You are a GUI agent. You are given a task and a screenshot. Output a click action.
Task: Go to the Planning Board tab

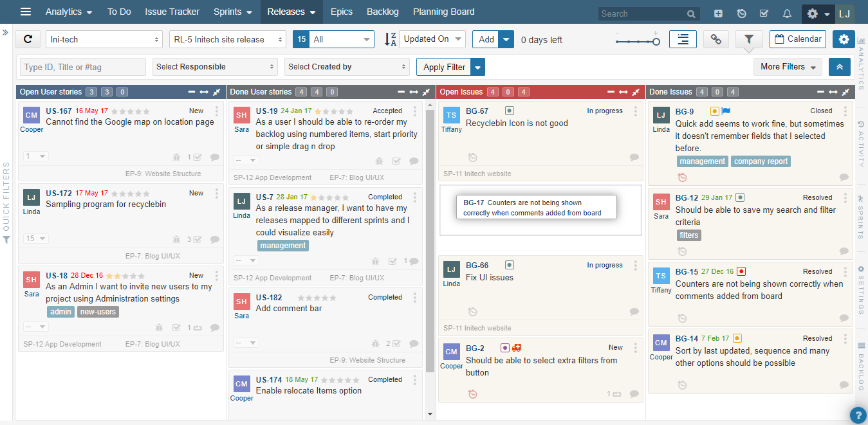[x=443, y=12]
